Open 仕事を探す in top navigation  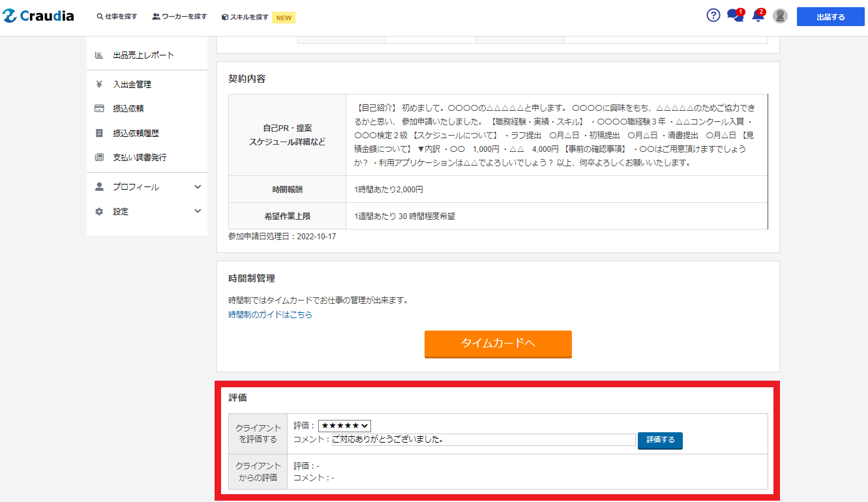tap(117, 17)
